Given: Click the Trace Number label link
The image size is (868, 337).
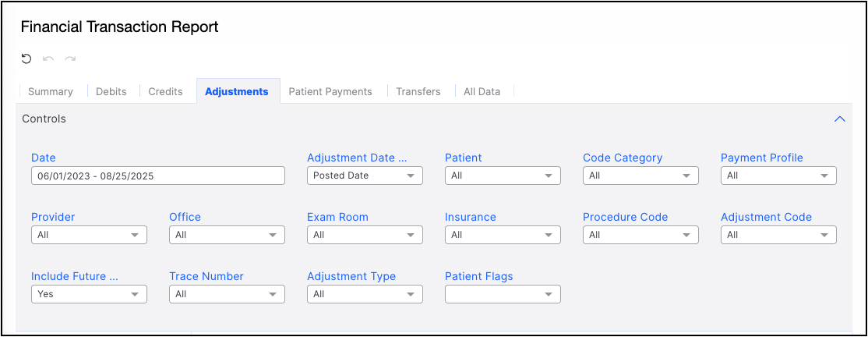Looking at the screenshot, I should [206, 276].
